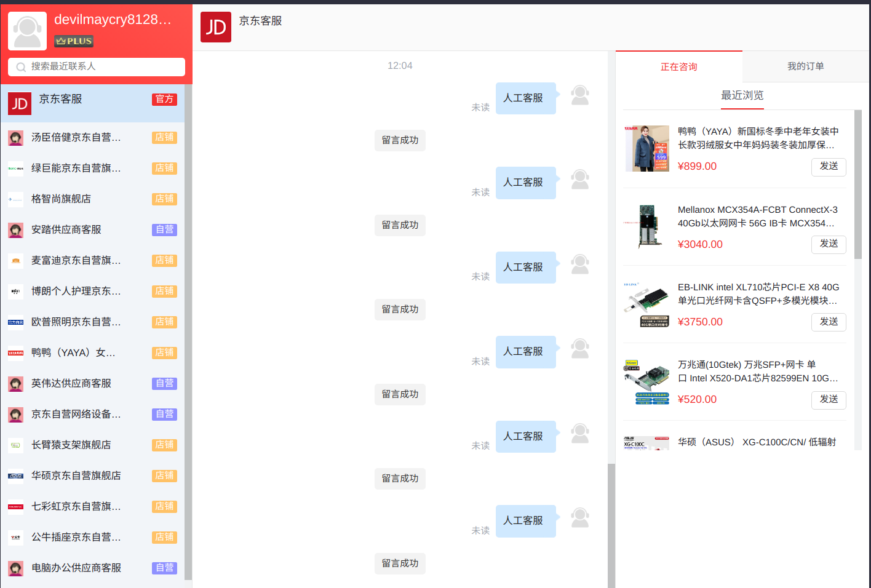Screen dimensions: 871x588
Task: Click the JD logo in chat header
Action: point(216,27)
